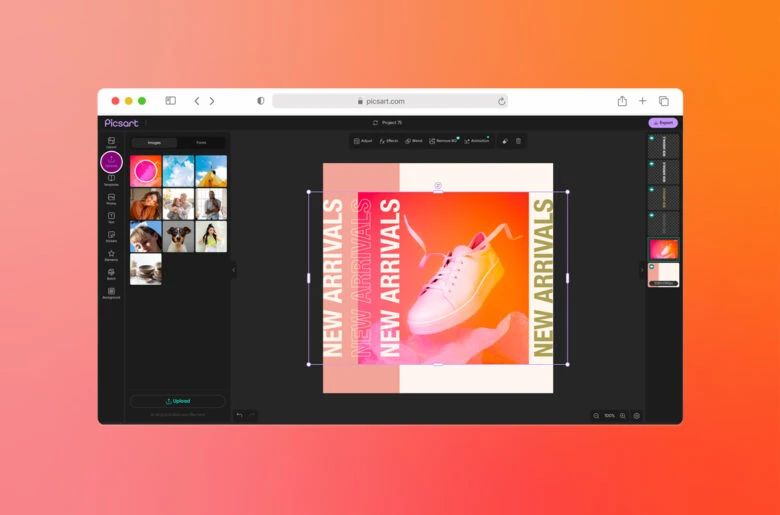Select the dog photo thumbnail
The height and width of the screenshot is (515, 780).
[178, 237]
